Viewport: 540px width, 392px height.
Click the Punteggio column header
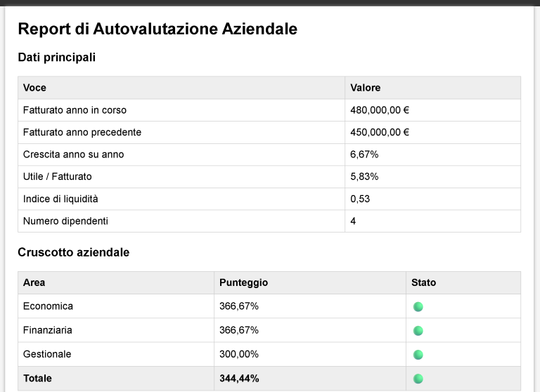click(243, 282)
